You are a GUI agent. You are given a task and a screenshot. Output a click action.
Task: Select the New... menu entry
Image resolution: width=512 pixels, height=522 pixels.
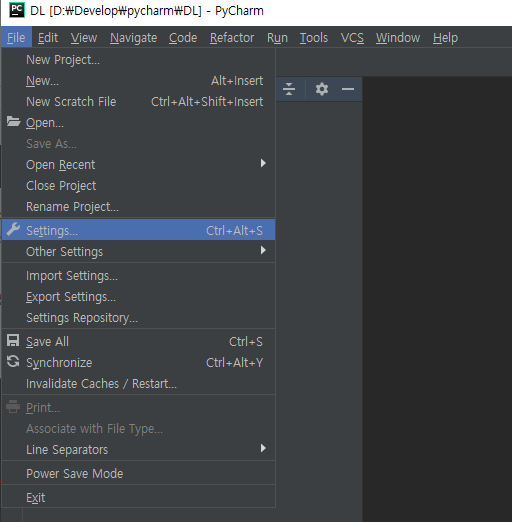(x=138, y=81)
